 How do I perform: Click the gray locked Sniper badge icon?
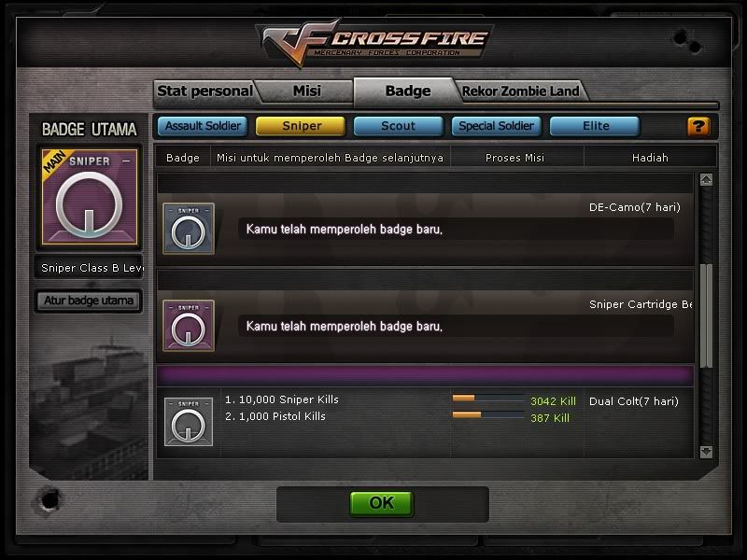click(x=189, y=422)
